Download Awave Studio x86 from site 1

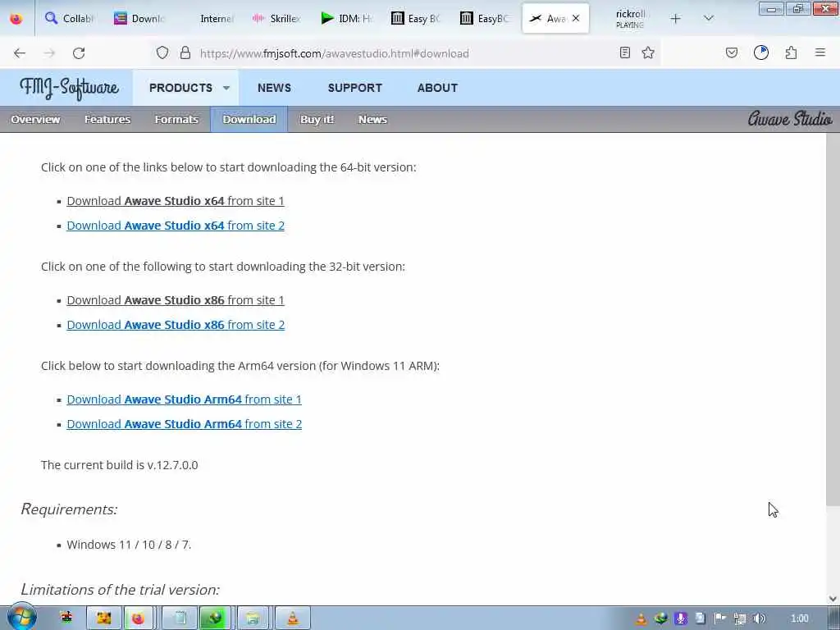(x=176, y=300)
